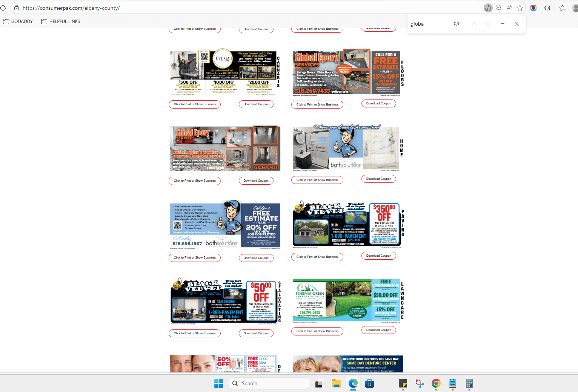Open the "Where your dream bath comes true" ad image
Image resolution: width=578 pixels, height=392 pixels.
[x=348, y=149]
